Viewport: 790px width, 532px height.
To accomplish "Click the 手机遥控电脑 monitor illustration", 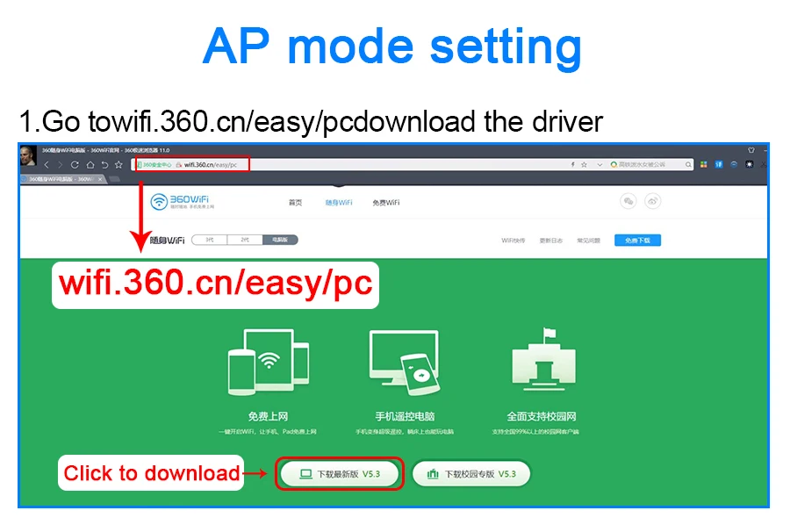I will coord(405,362).
